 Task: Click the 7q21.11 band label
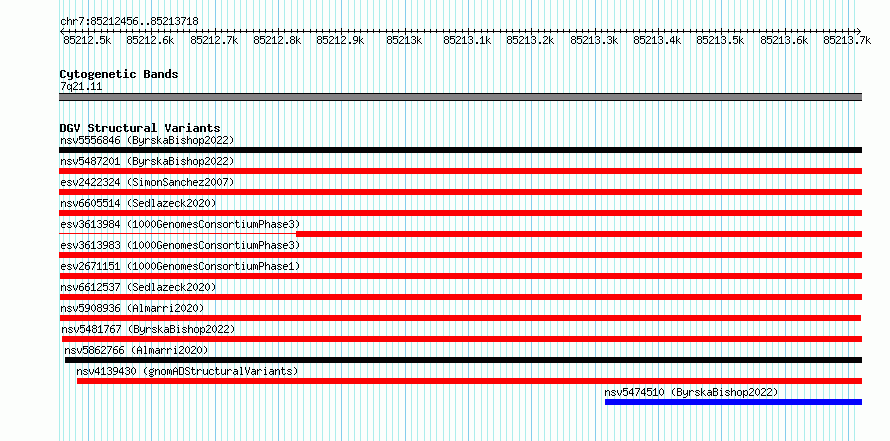[81, 87]
